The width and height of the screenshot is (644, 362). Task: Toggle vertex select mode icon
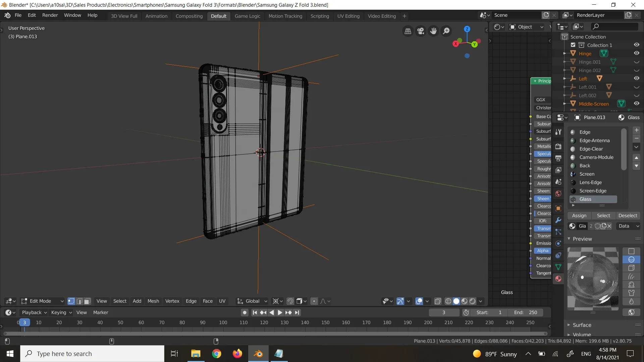pyautogui.click(x=72, y=301)
